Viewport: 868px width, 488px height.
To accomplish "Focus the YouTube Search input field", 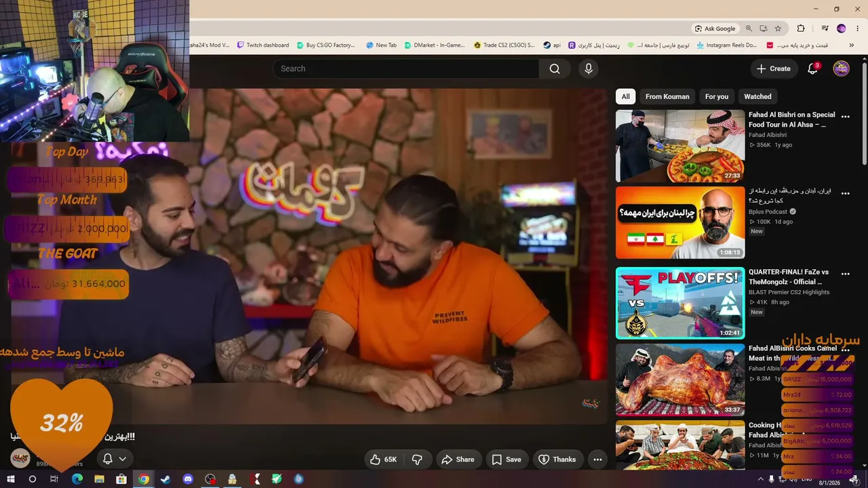I will click(406, 68).
